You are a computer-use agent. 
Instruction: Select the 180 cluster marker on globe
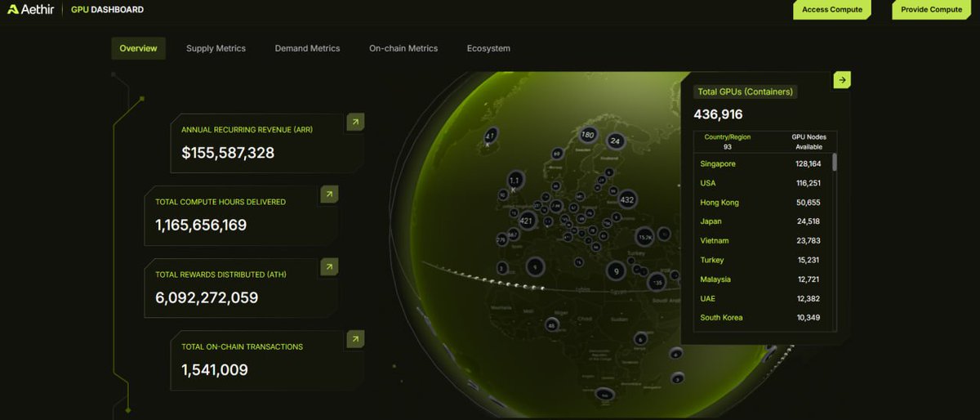tap(587, 135)
